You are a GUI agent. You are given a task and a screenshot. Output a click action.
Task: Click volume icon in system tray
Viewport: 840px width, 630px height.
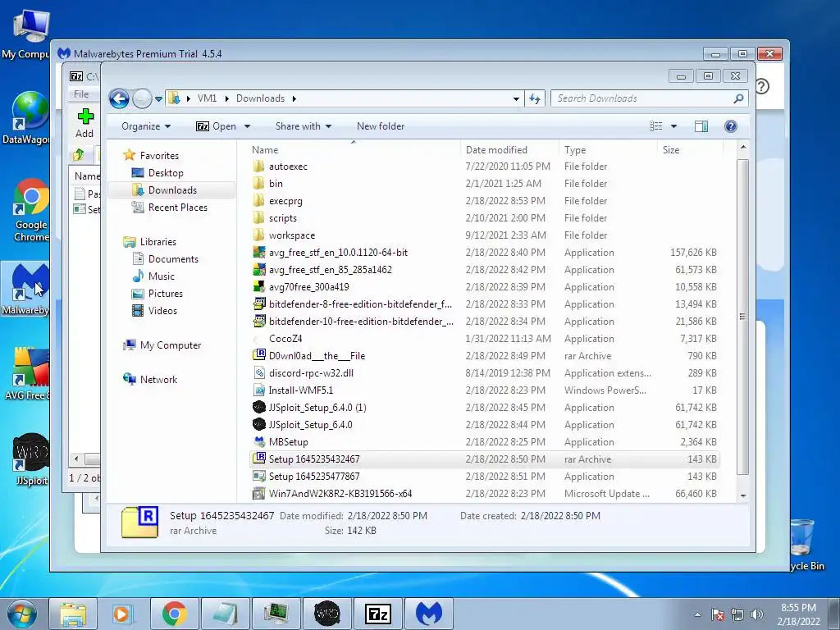(756, 614)
